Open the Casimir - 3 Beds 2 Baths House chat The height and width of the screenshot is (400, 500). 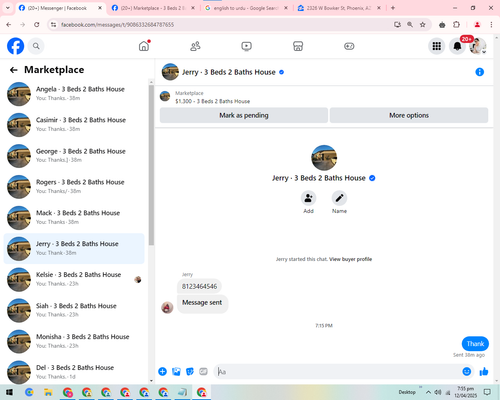tap(74, 125)
